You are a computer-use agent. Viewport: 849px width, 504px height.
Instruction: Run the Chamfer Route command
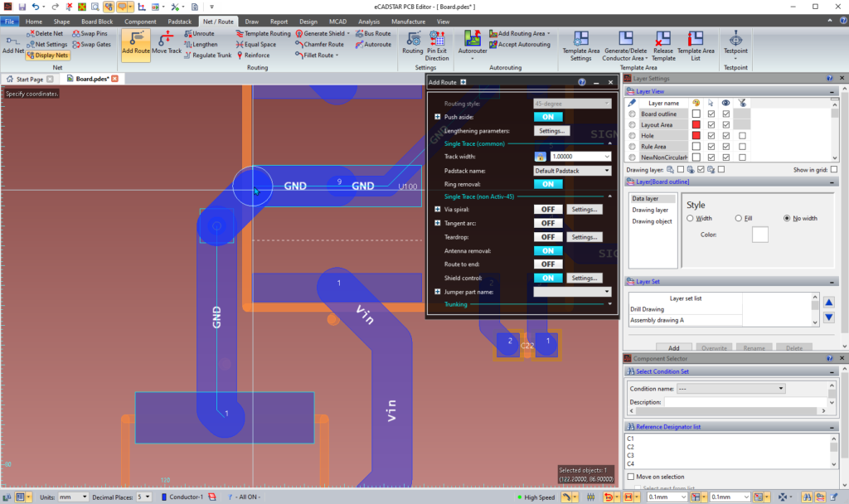coord(319,45)
